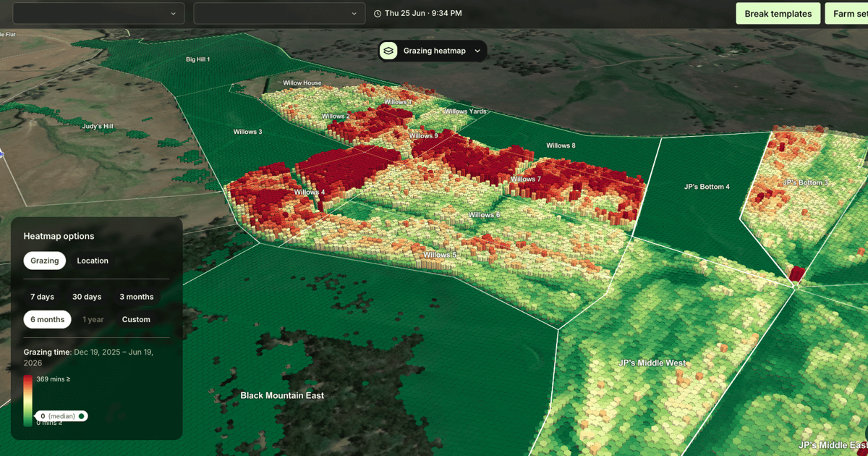This screenshot has height=456, width=868.
Task: Click the Farm set button at top right
Action: click(x=846, y=13)
